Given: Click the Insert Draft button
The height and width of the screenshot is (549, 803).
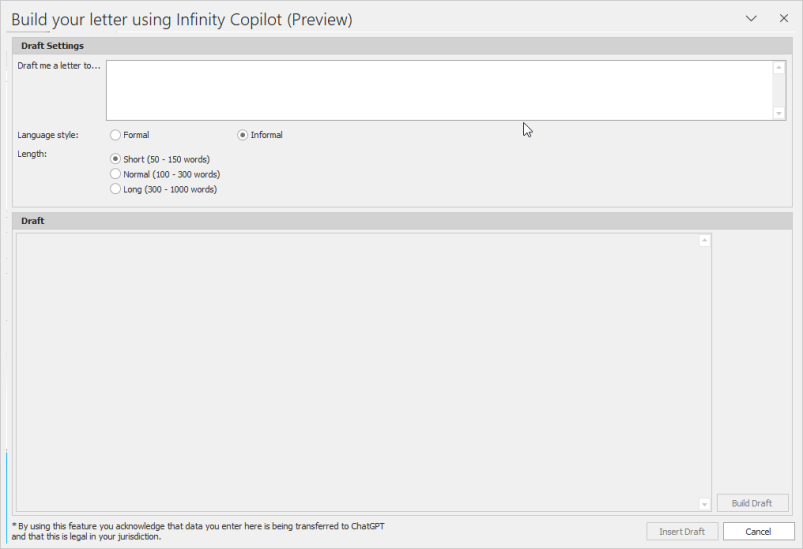Looking at the screenshot, I should tap(682, 531).
